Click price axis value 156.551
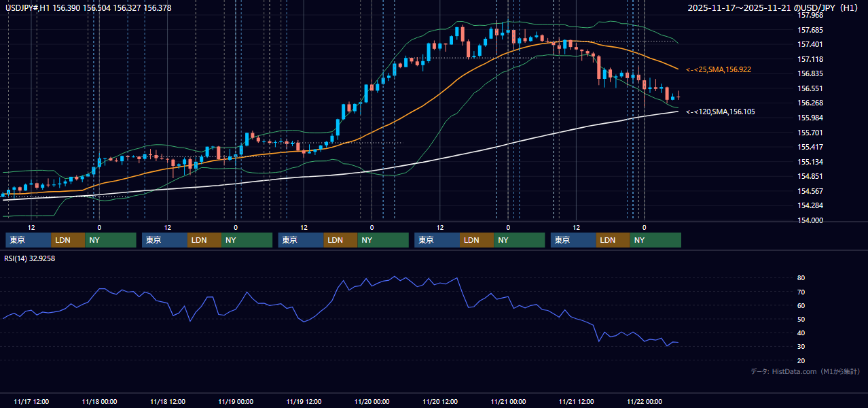This screenshot has width=868, height=408. click(x=810, y=88)
